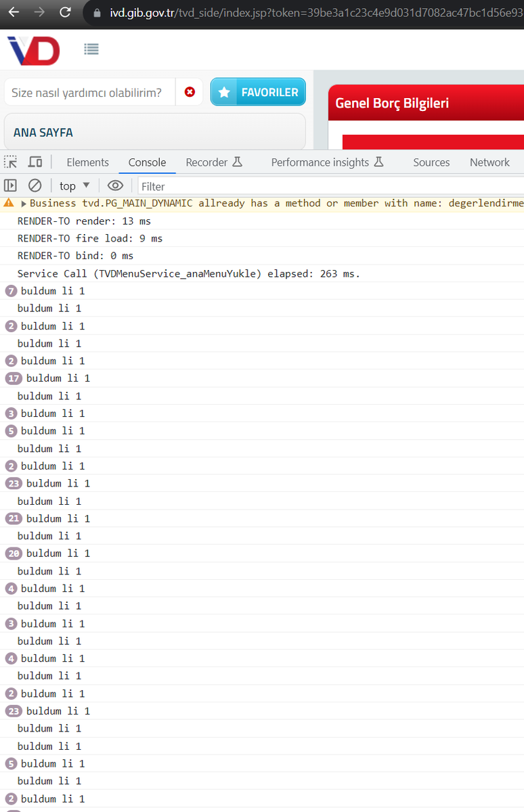Open the ANA SAYFA menu item
This screenshot has width=524, height=812.
[154, 132]
